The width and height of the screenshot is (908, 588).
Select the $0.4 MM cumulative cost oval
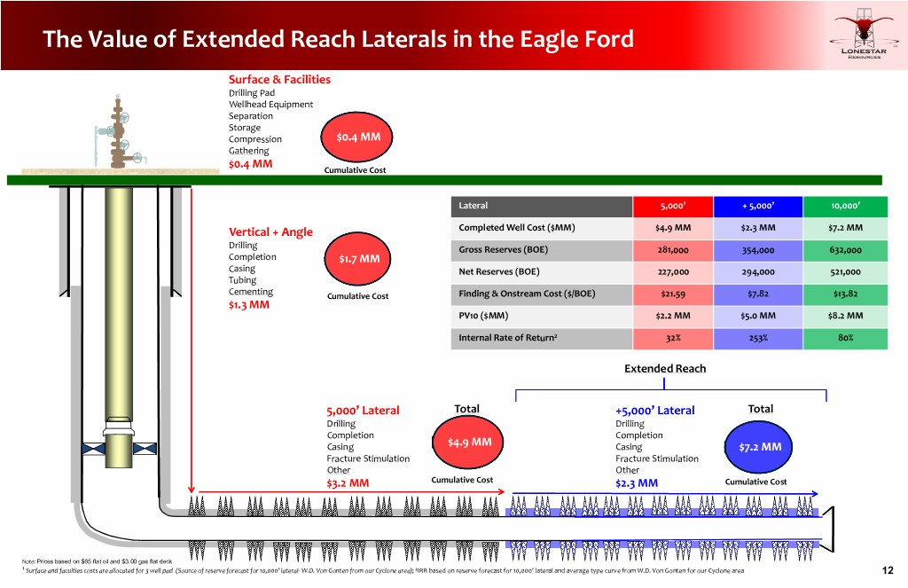tap(357, 137)
